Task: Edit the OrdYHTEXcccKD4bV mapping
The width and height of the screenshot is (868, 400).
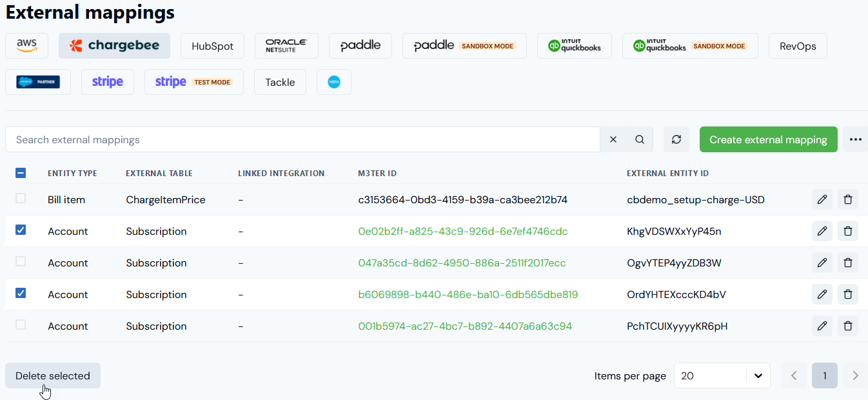Action: 822,294
